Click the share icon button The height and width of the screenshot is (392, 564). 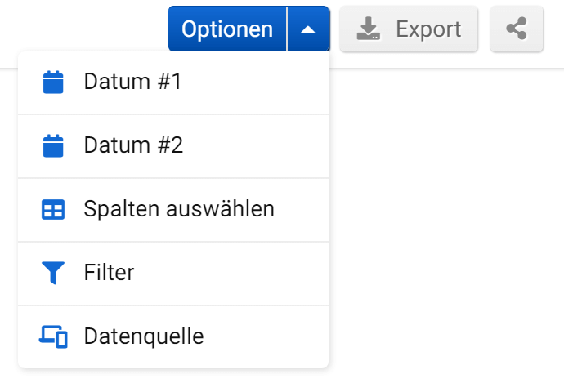[x=516, y=29]
